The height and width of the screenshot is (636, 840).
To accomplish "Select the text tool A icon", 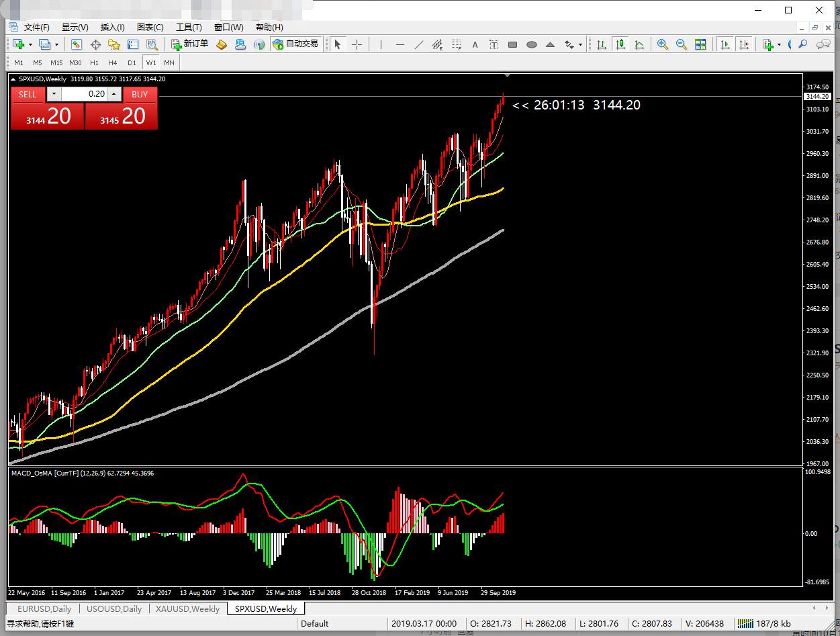I will [475, 44].
